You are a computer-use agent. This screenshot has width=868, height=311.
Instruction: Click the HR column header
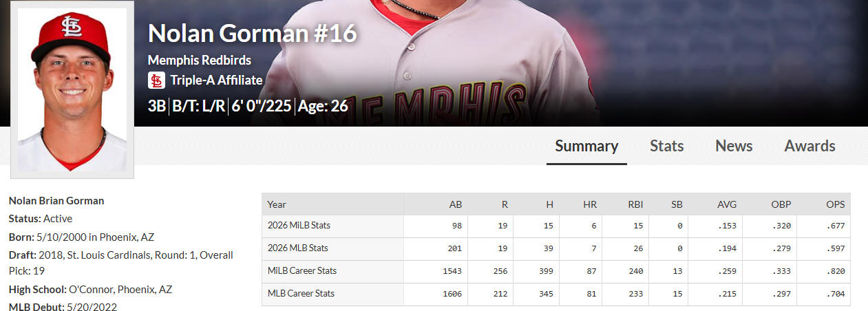click(x=590, y=204)
